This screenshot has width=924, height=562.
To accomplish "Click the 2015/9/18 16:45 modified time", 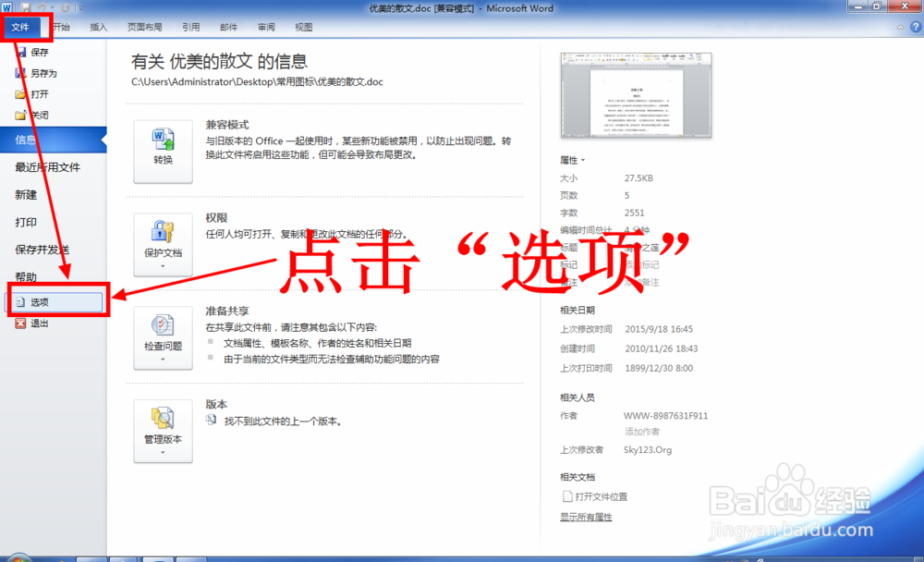I will click(659, 329).
